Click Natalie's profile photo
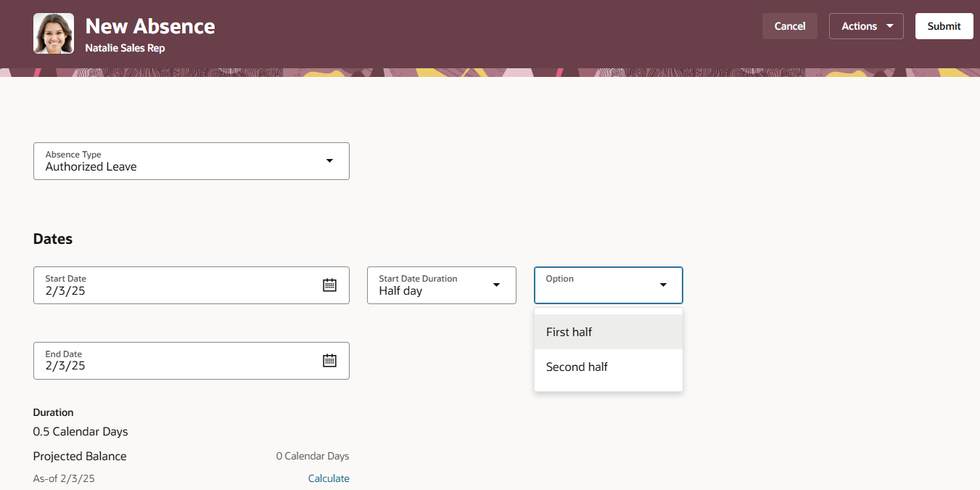This screenshot has width=980, height=490. 53,33
